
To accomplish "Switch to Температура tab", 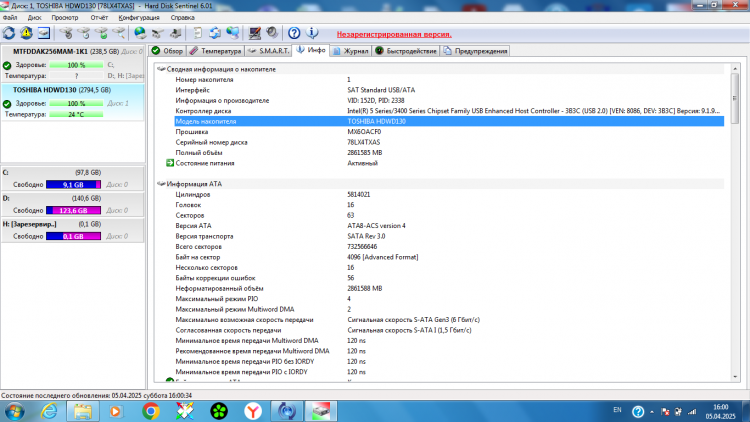I will (x=215, y=51).
